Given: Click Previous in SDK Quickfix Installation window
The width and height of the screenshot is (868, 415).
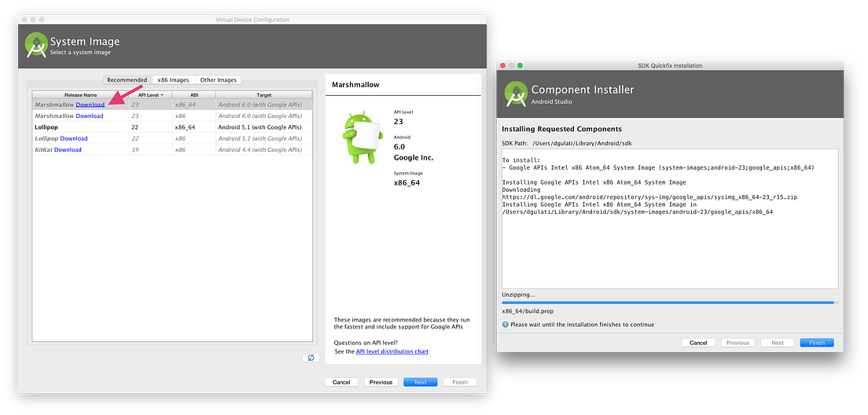Looking at the screenshot, I should tap(738, 343).
